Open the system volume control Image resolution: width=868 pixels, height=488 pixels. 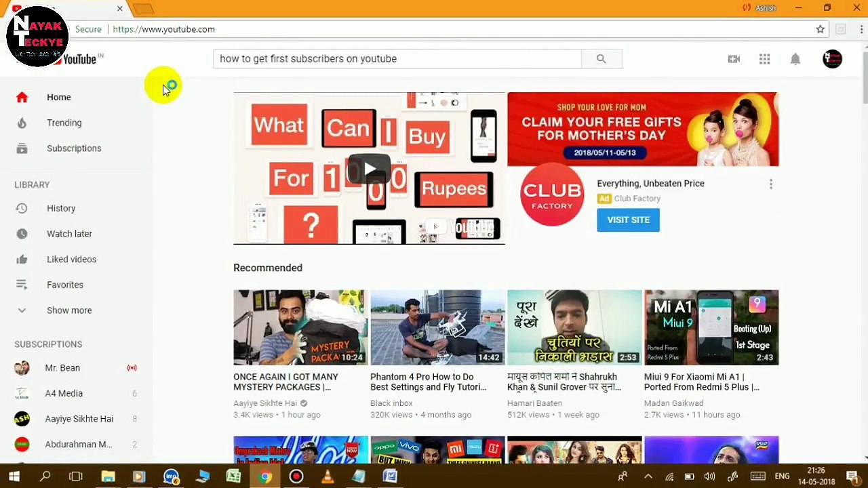click(709, 476)
